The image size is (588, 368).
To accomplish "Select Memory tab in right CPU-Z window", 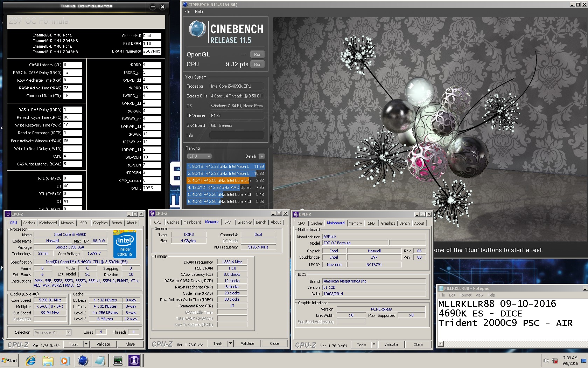I will tap(355, 223).
